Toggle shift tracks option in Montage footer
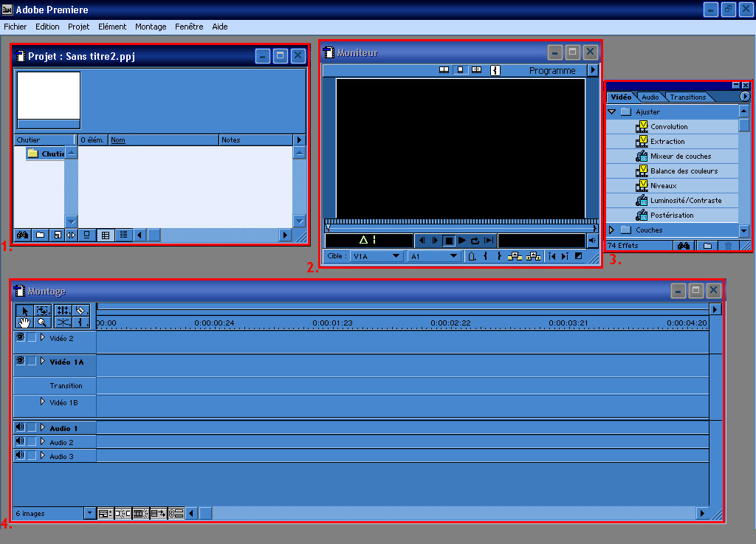756x544 pixels. pos(158,514)
